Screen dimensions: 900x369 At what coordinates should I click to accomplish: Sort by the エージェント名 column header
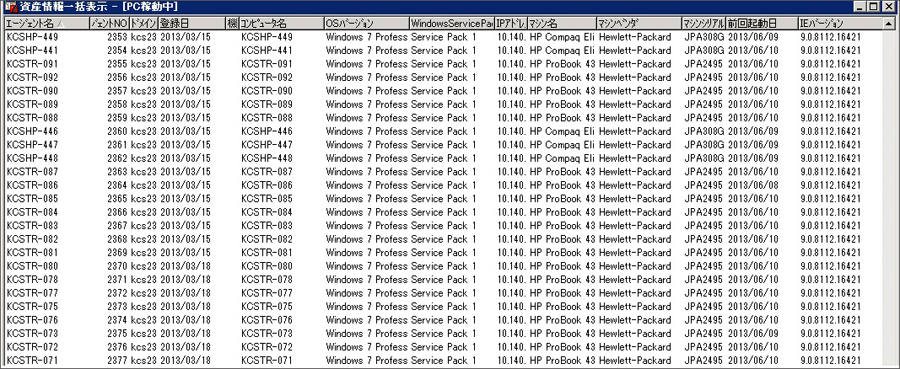click(x=47, y=24)
